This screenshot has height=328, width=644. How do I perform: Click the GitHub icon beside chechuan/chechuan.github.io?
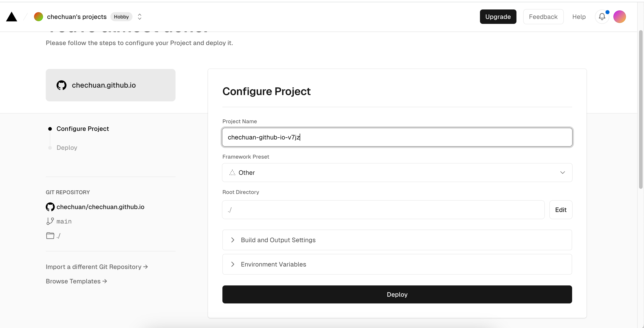pyautogui.click(x=50, y=207)
